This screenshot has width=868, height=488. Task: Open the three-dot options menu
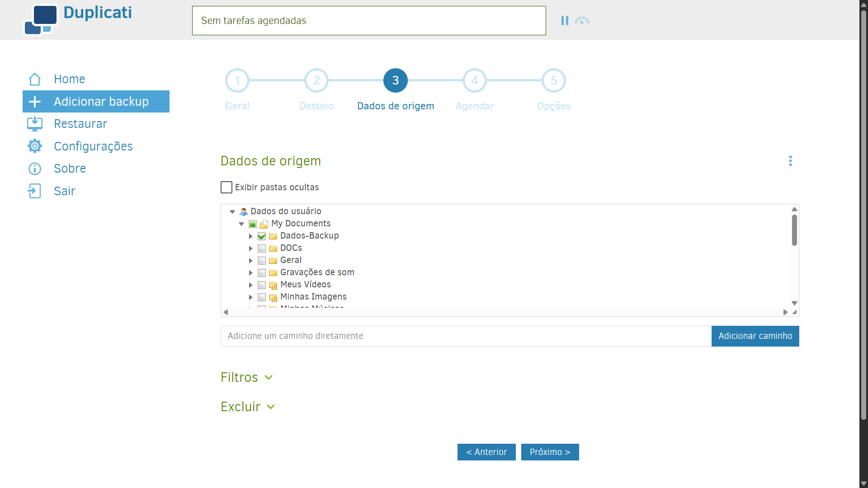tap(790, 161)
